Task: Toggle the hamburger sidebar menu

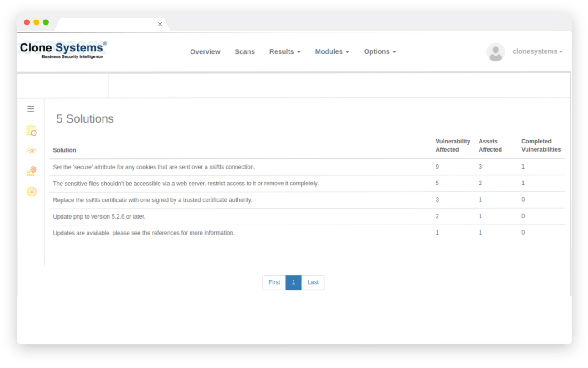Action: (x=31, y=109)
